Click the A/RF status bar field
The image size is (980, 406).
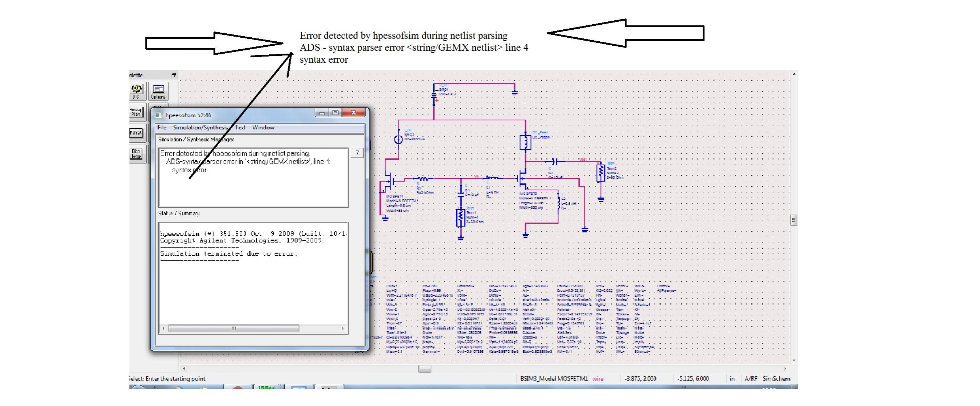click(x=750, y=378)
